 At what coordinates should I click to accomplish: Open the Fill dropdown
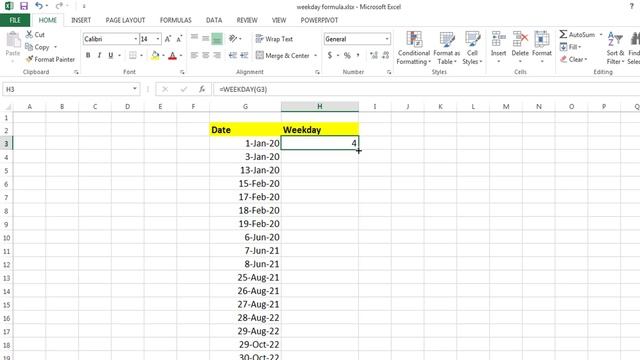(x=571, y=47)
